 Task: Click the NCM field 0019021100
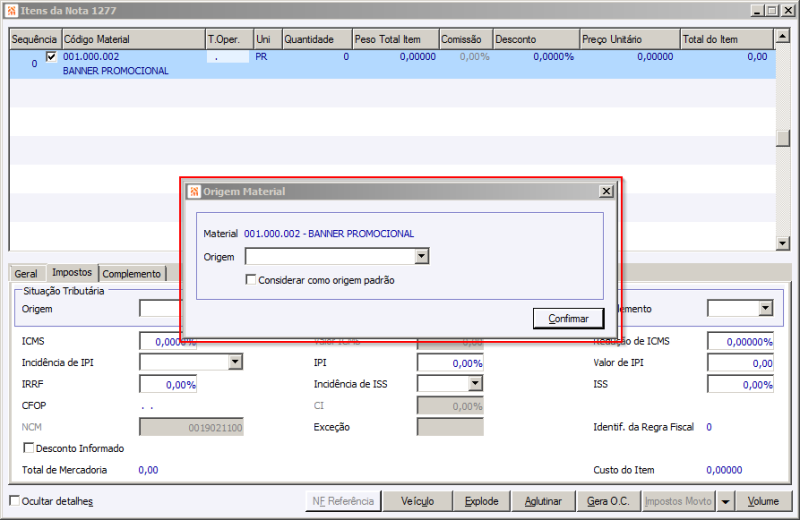pyautogui.click(x=191, y=427)
